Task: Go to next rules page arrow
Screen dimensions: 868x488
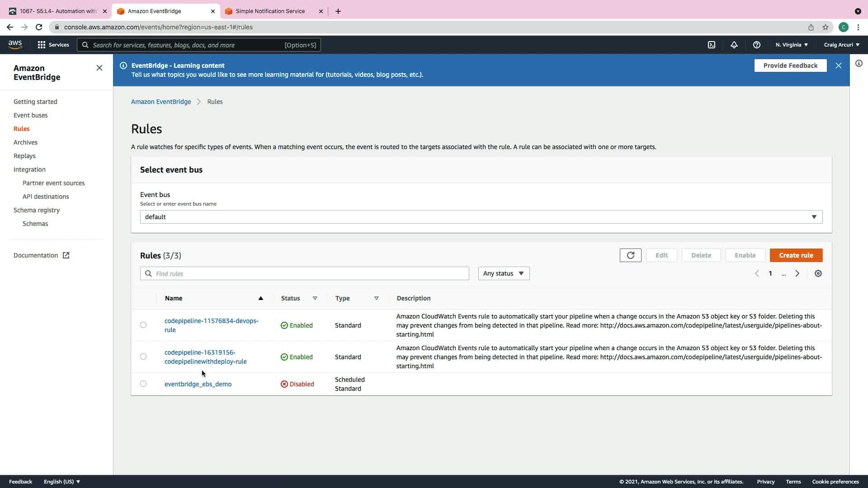Action: click(797, 273)
